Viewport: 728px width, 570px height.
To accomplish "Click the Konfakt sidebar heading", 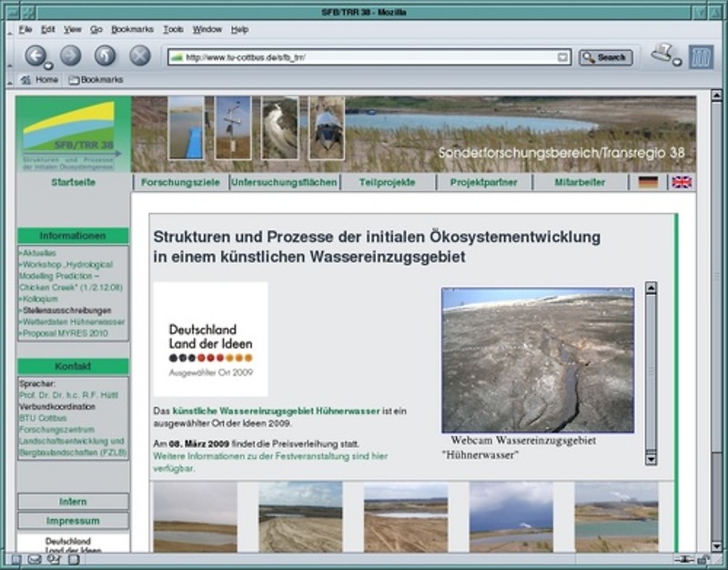I will [73, 367].
